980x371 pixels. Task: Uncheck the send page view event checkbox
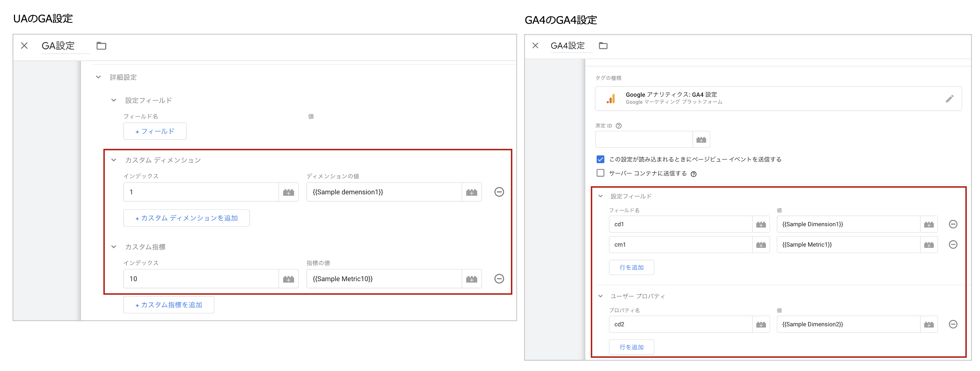click(600, 159)
